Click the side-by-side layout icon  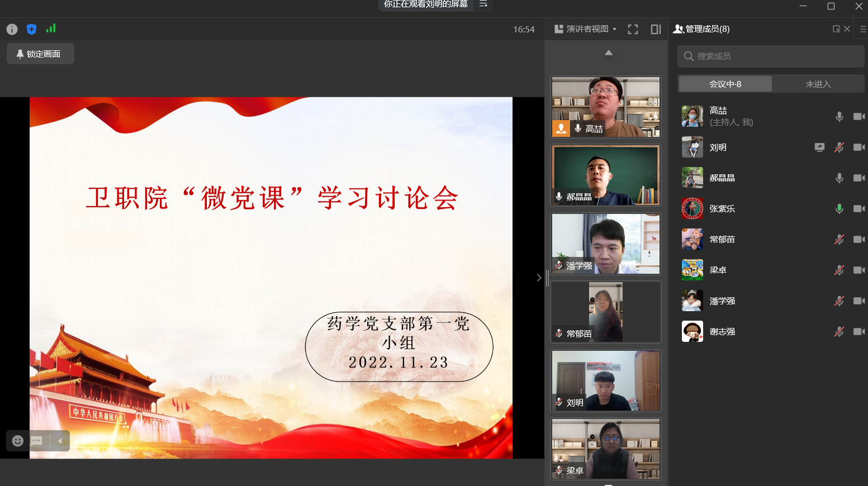[656, 29]
